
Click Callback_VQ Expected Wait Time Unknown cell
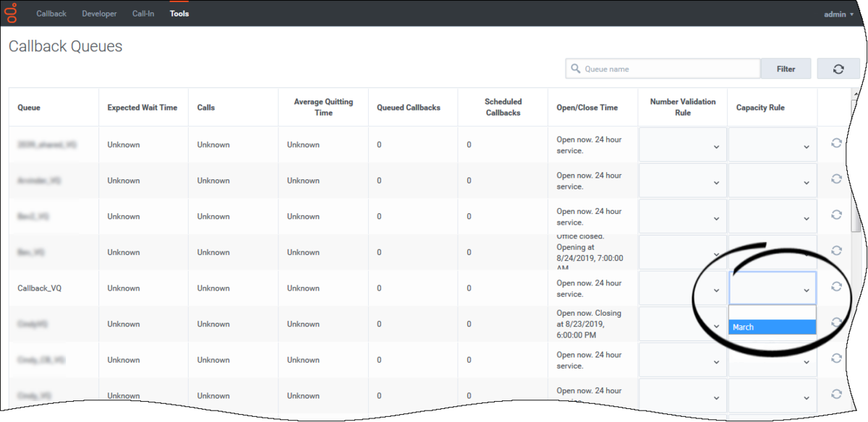[143, 288]
